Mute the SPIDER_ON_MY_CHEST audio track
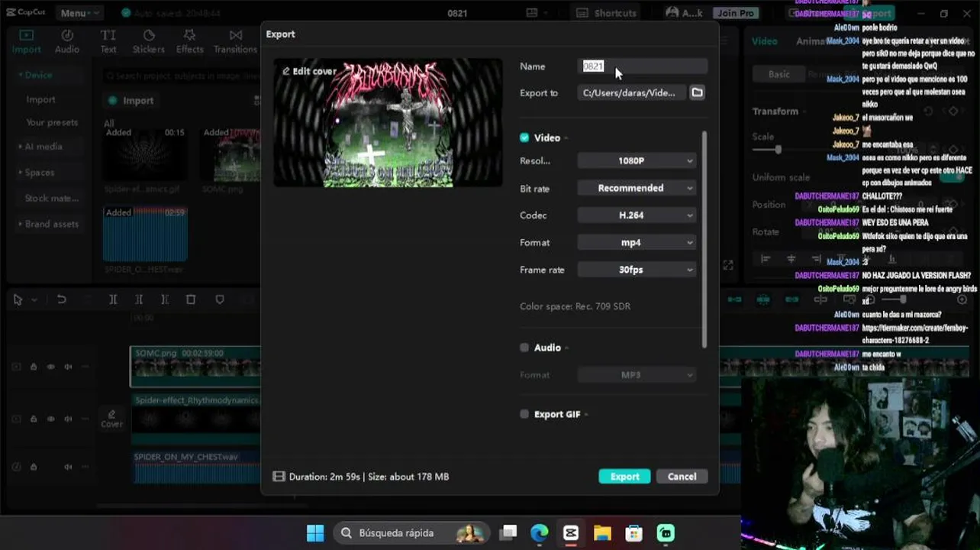 click(x=68, y=467)
